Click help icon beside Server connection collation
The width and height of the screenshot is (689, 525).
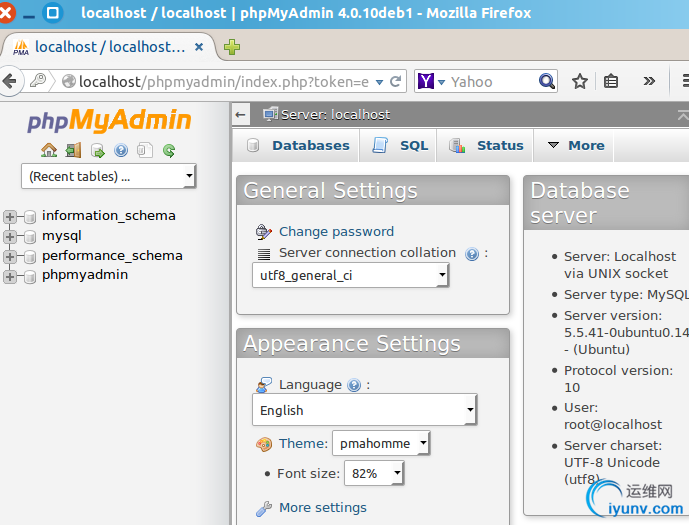tap(472, 254)
